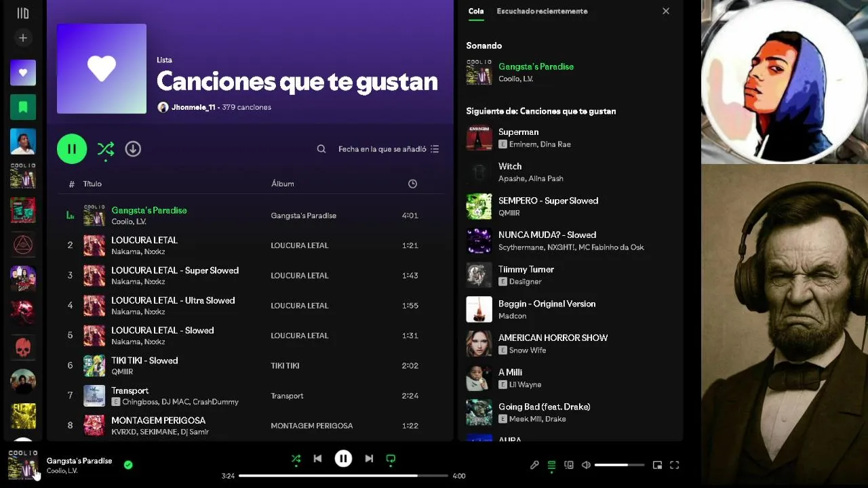The height and width of the screenshot is (488, 868).
Task: Open album link Gangsta's Paradise in track row
Action: (303, 216)
